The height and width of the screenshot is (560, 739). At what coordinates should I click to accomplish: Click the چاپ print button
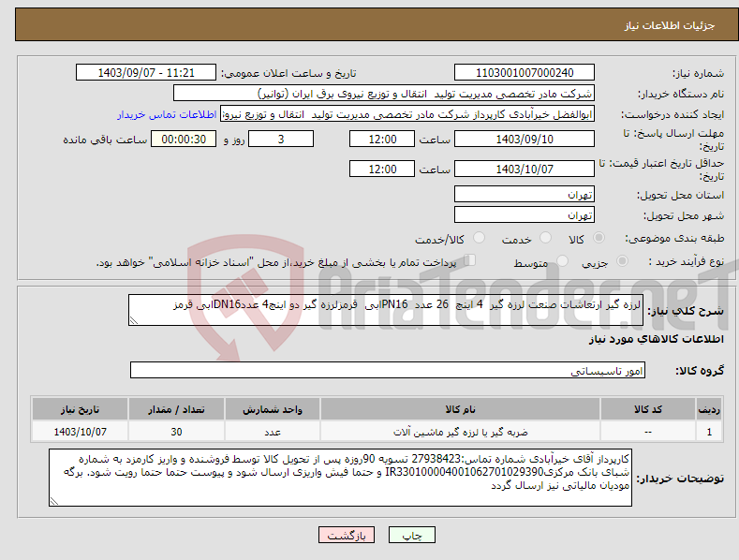pos(411,535)
